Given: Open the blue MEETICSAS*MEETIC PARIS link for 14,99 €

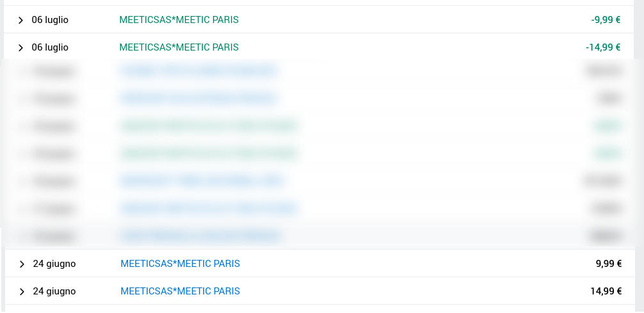Looking at the screenshot, I should [180, 291].
